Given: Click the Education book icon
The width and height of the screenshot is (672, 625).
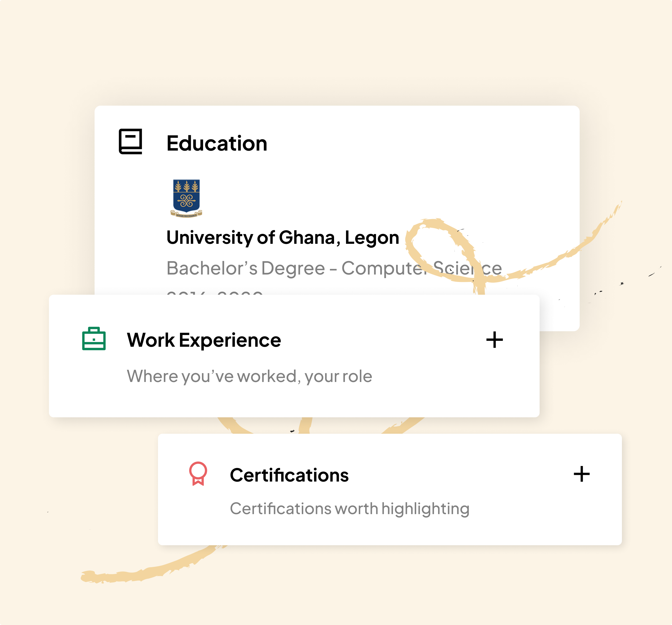Looking at the screenshot, I should click(x=130, y=142).
